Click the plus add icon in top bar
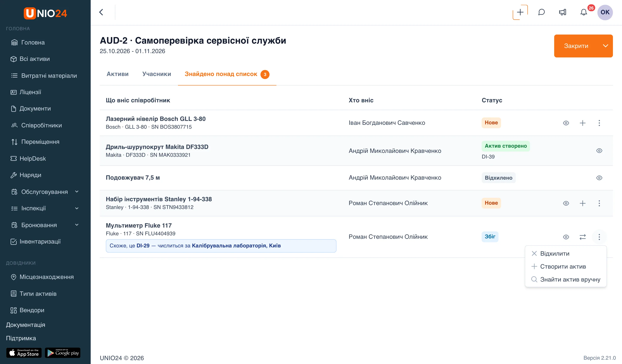 (x=520, y=12)
